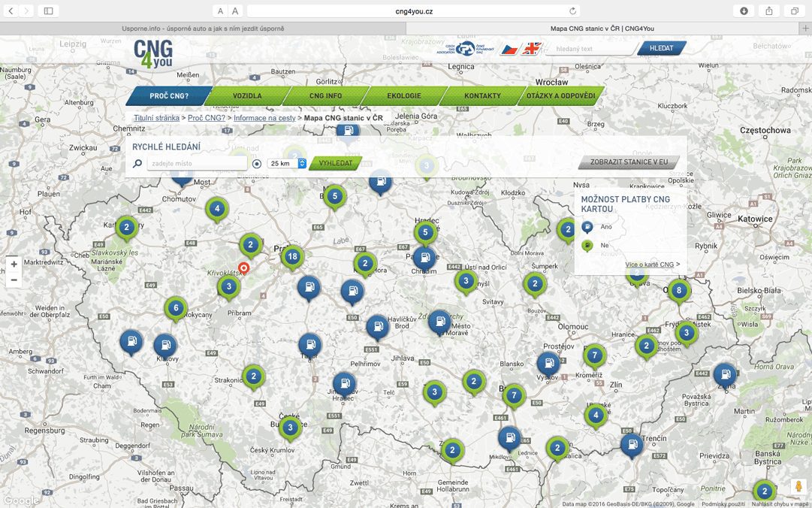
Task: Click the Google logo on map
Action: 21,500
